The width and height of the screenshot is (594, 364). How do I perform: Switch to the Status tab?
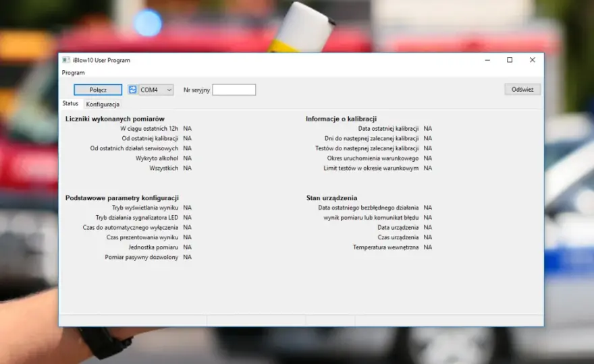click(70, 103)
